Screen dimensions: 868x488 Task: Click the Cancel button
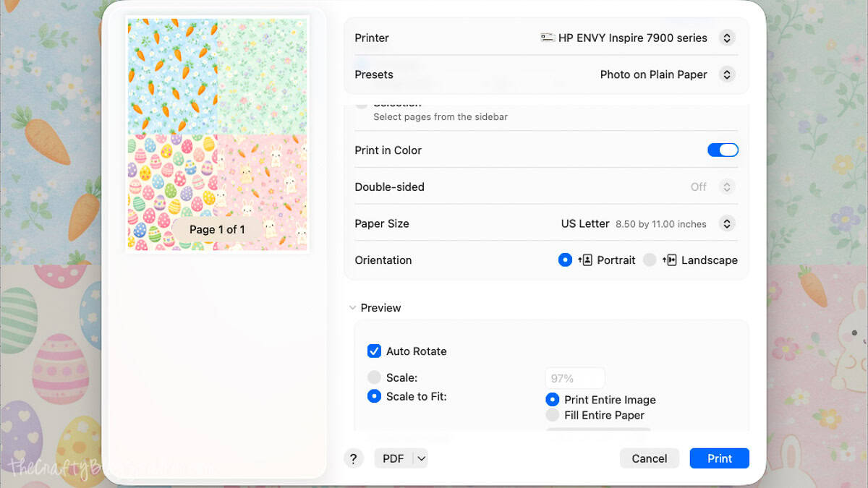(649, 458)
